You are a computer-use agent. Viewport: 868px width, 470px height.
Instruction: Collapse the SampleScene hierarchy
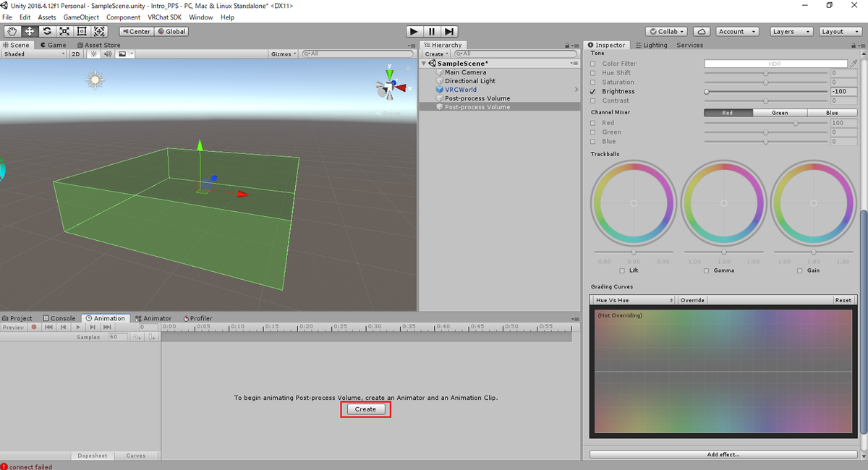click(x=425, y=64)
